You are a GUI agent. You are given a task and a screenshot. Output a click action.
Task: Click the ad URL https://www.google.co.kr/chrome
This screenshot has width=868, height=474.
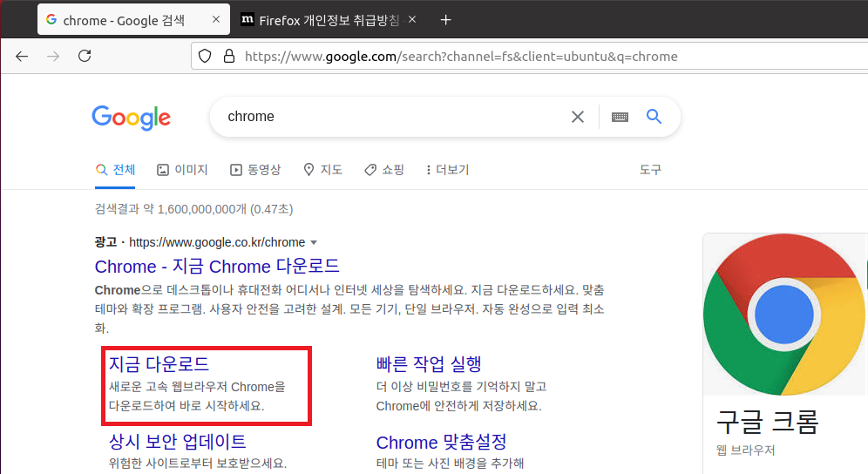pos(217,242)
